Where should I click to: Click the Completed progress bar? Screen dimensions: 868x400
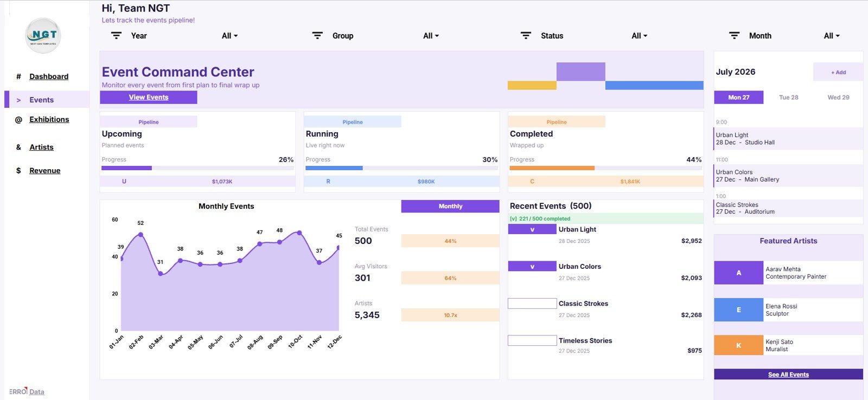[x=605, y=168]
